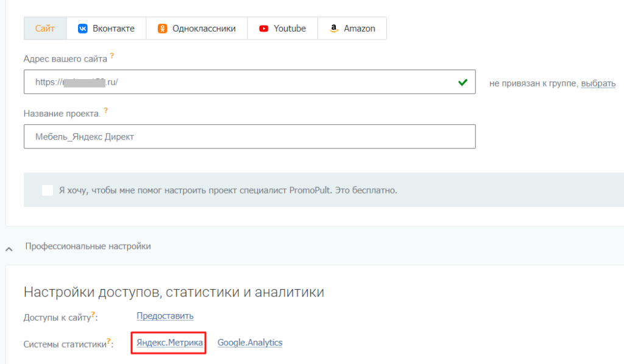The height and width of the screenshot is (364, 624).
Task: Click help icon beside 'Название проекта'
Action: tap(106, 110)
